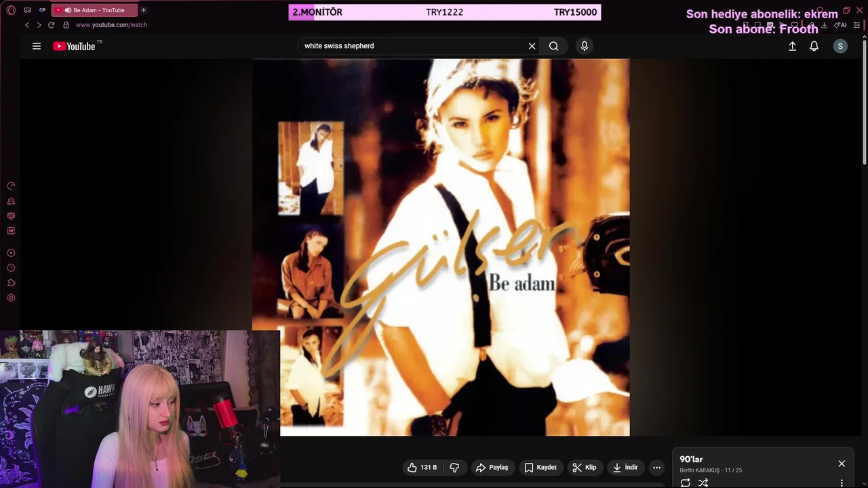Image resolution: width=868 pixels, height=488 pixels.
Task: Open the sidebar settings gear icon
Action: [11, 298]
